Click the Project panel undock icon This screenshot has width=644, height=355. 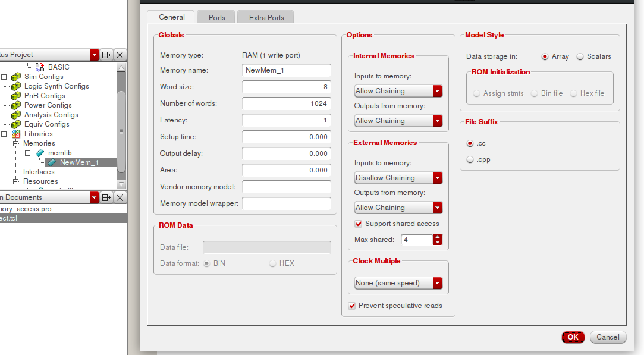[x=106, y=55]
